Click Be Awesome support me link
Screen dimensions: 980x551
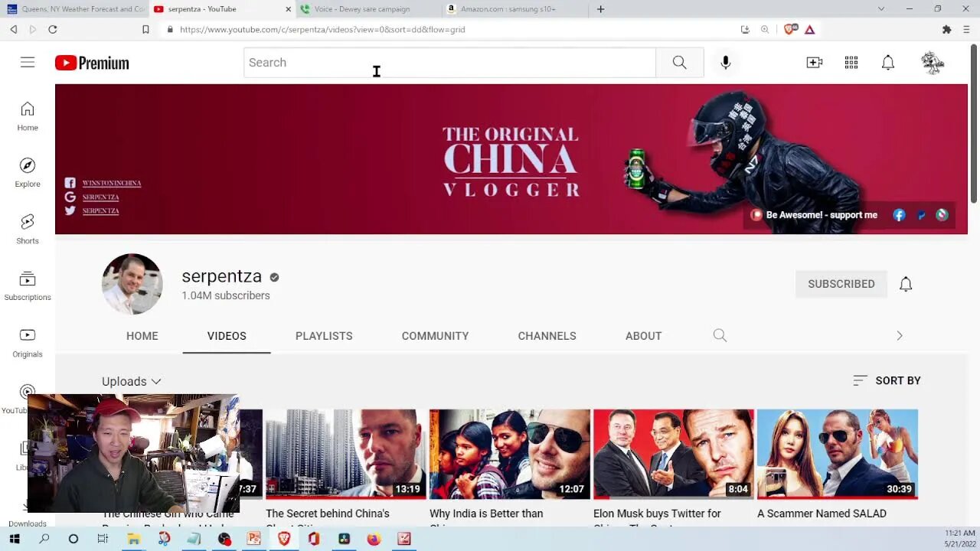[822, 215]
